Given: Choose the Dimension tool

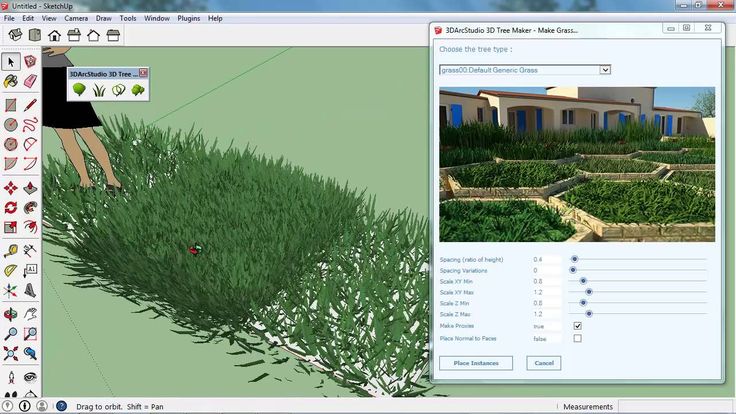Looking at the screenshot, I should [30, 251].
